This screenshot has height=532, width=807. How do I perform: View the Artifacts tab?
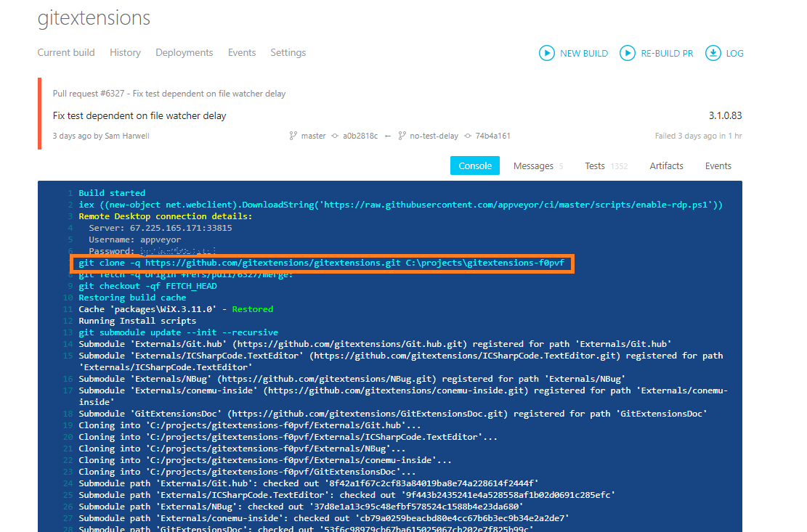tap(667, 165)
